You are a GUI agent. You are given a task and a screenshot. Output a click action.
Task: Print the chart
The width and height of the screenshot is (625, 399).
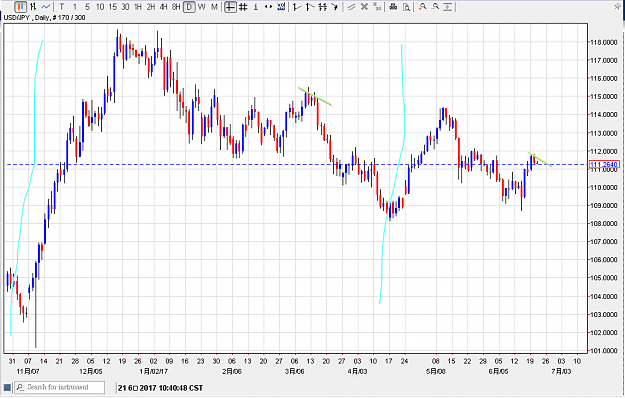[393, 7]
